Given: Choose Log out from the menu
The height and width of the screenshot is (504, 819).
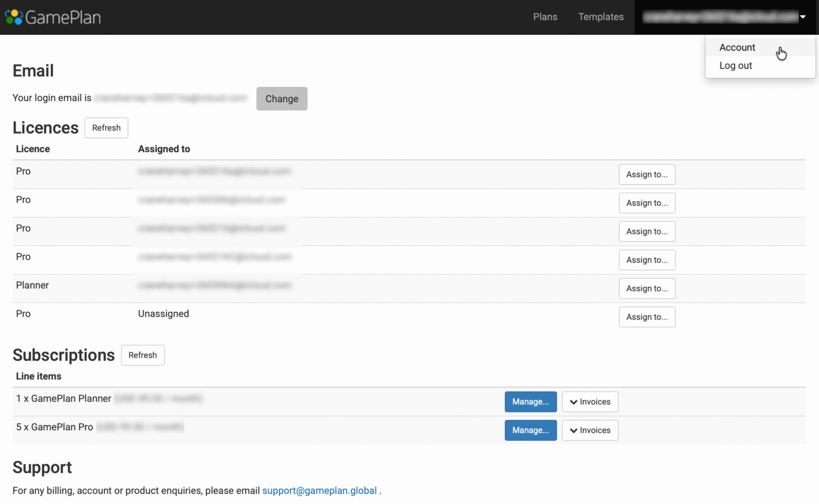Looking at the screenshot, I should tap(735, 66).
